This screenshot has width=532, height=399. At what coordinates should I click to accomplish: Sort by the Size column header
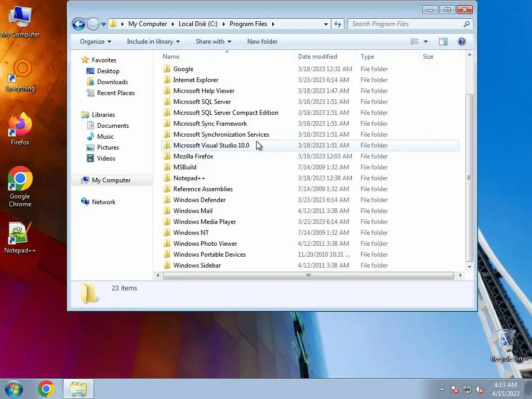pos(441,56)
